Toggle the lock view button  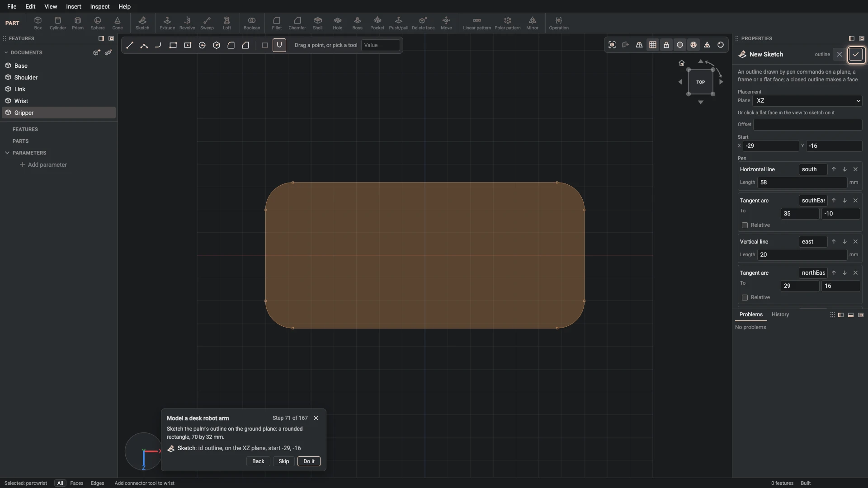666,45
